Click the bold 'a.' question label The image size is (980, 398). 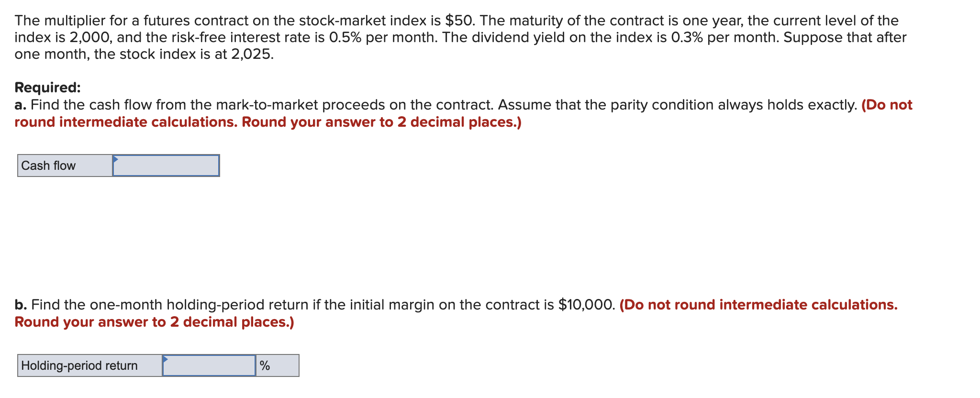point(21,105)
